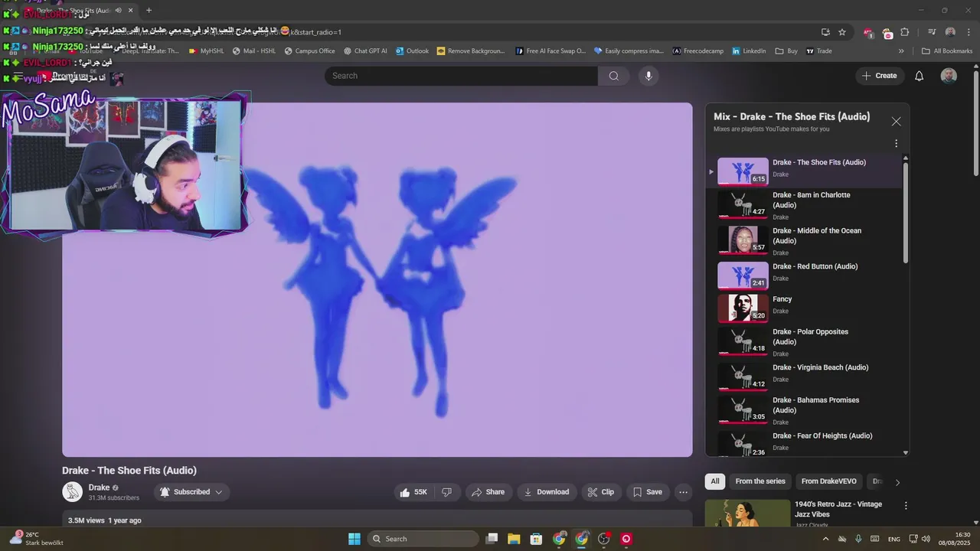Select From DrakeVEVO chip

pos(829,481)
